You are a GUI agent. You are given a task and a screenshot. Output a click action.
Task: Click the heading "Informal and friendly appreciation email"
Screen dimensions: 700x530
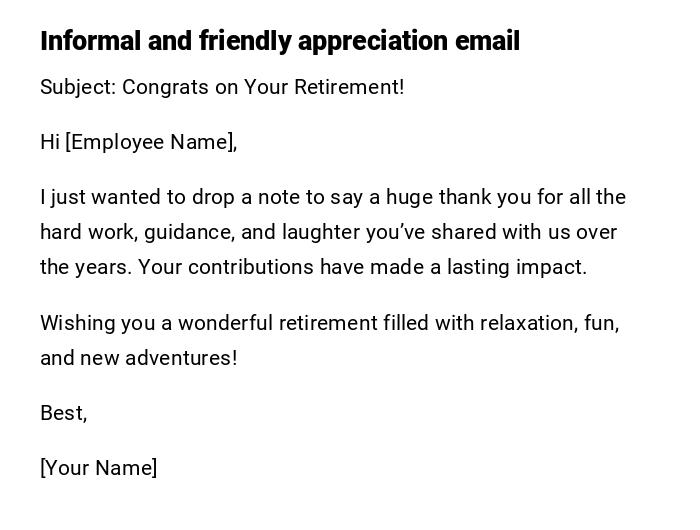point(279,41)
